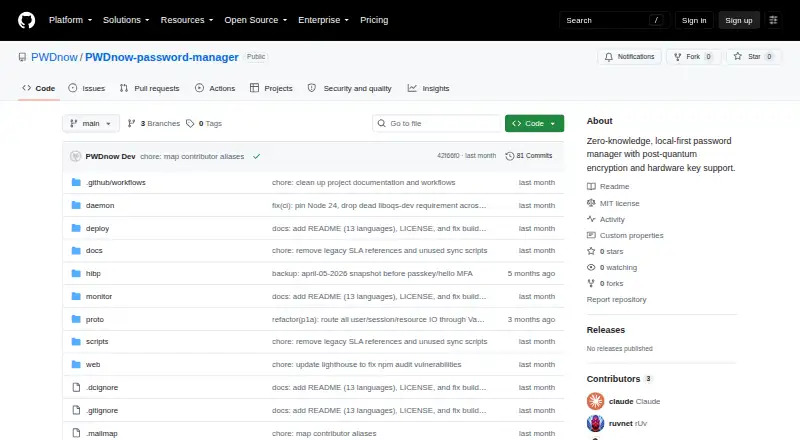
Task: Switch to the Code tab
Action: click(x=39, y=88)
